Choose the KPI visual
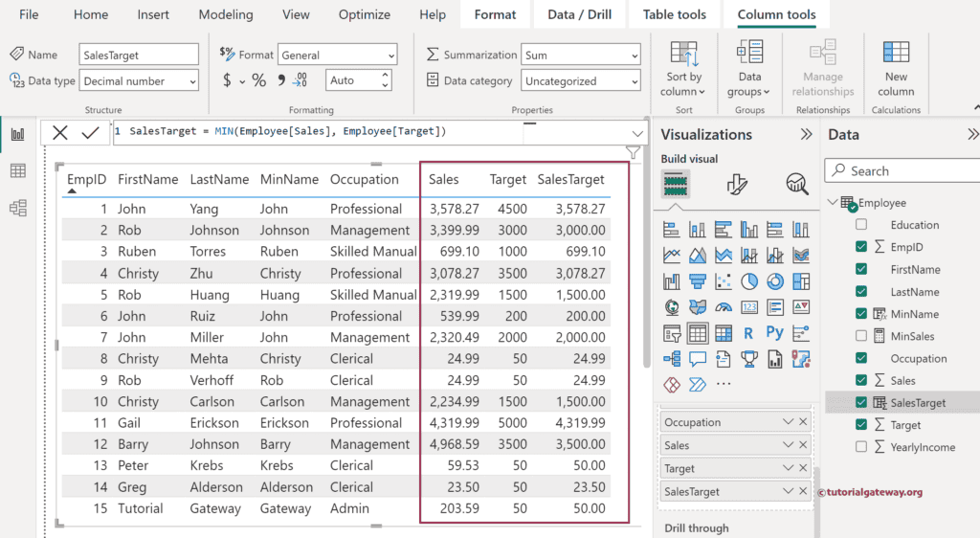Image resolution: width=980 pixels, height=538 pixels. coord(801,306)
